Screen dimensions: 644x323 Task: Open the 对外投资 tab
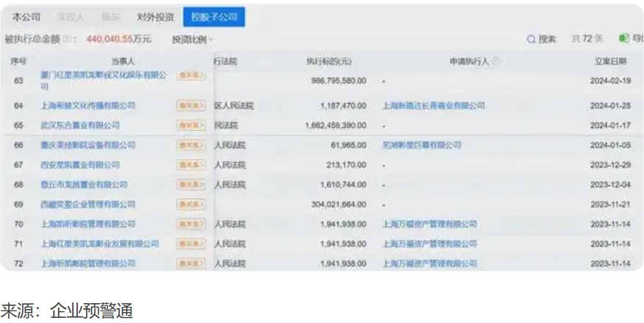point(156,17)
